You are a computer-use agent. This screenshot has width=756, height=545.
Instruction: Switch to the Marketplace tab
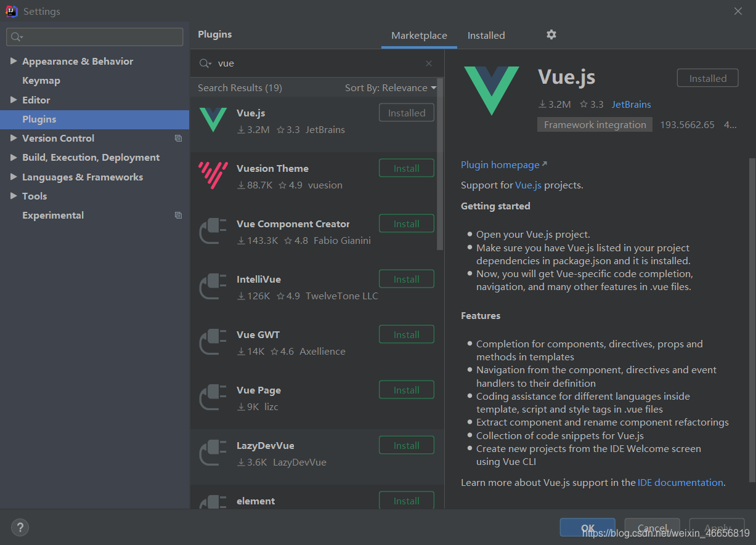coord(419,36)
